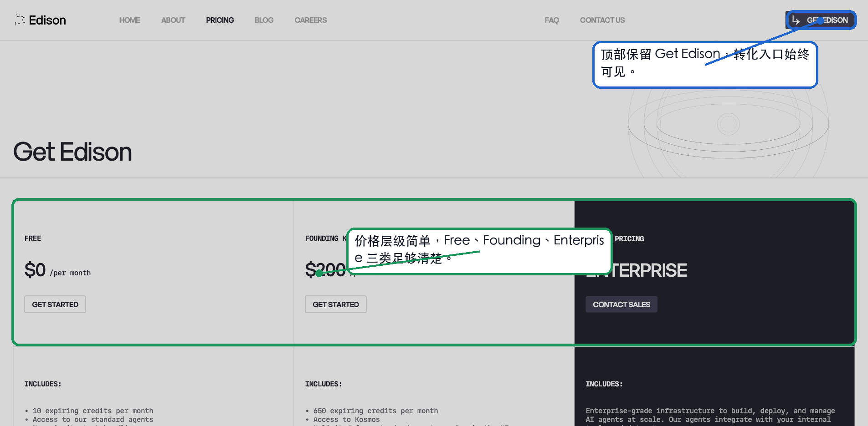This screenshot has width=868, height=426.
Task: Click the Edison logo icon
Action: pyautogui.click(x=20, y=20)
